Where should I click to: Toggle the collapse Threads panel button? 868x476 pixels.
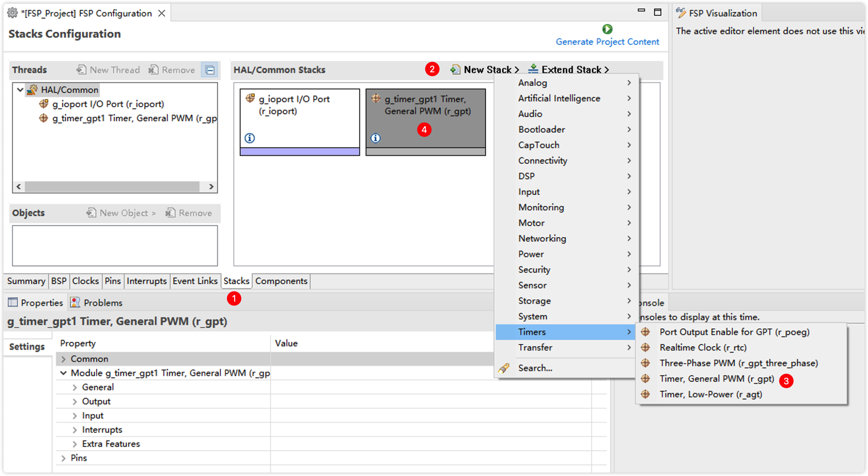click(x=210, y=70)
